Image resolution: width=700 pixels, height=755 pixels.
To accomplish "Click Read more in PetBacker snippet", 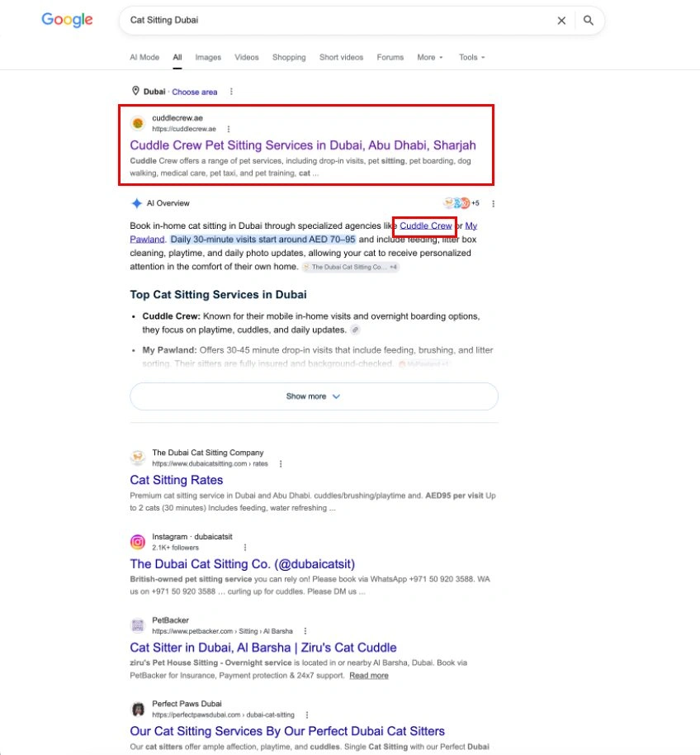I will [x=368, y=675].
